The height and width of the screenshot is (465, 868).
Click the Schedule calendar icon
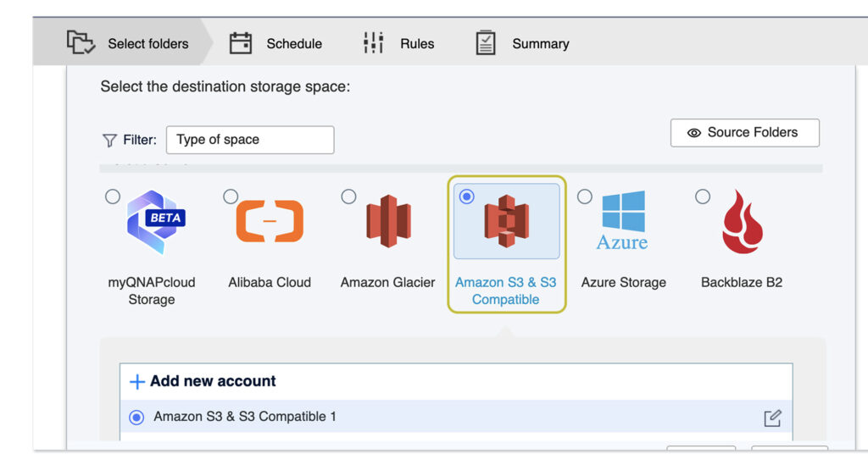240,43
